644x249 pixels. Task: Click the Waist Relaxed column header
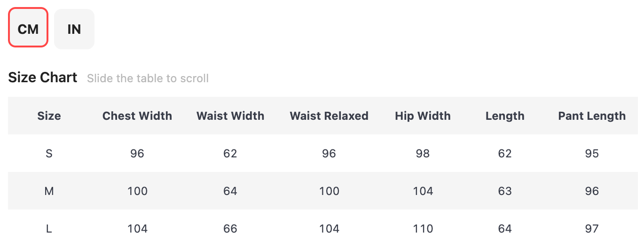click(x=329, y=116)
